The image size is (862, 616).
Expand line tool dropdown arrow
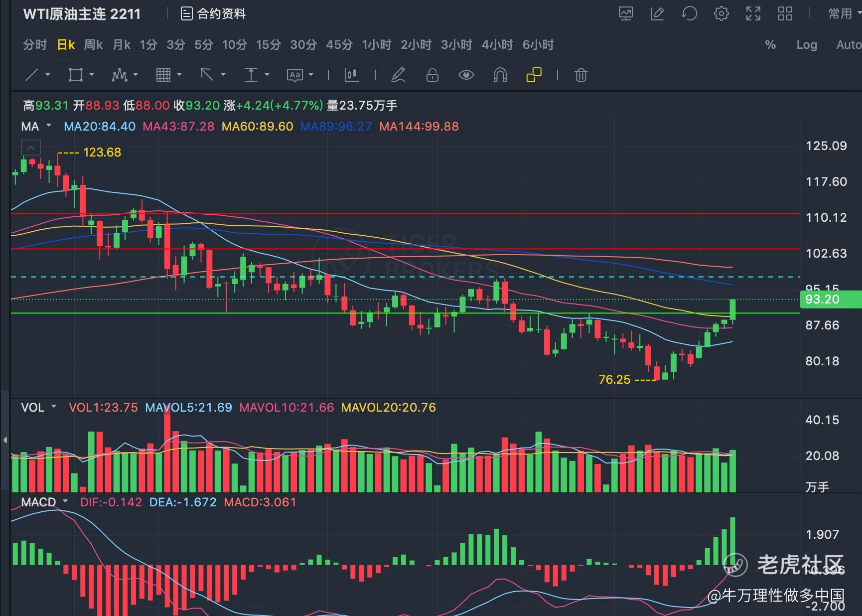(x=48, y=75)
